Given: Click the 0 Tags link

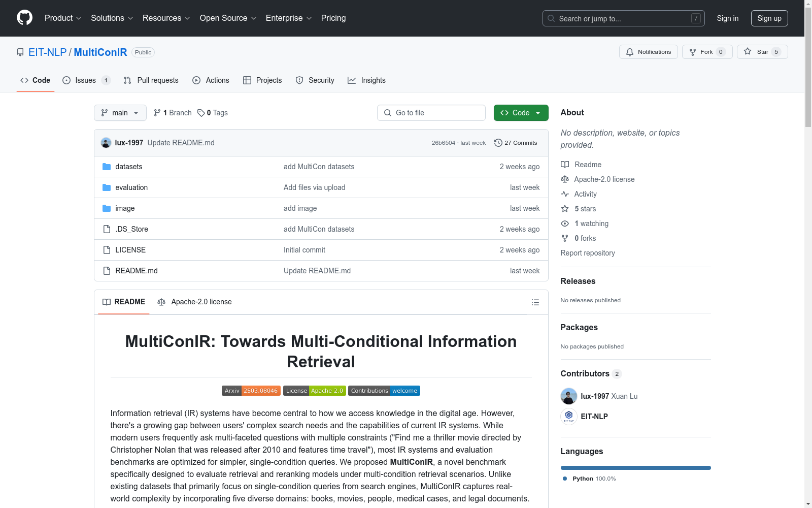Looking at the screenshot, I should [x=213, y=113].
